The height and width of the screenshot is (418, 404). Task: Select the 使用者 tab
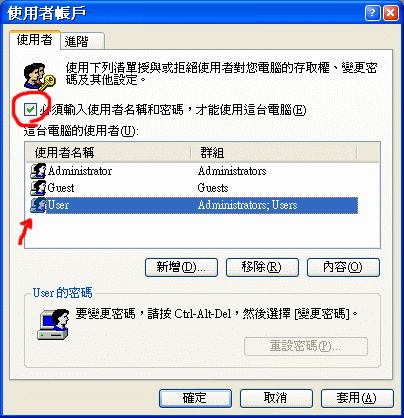click(35, 40)
